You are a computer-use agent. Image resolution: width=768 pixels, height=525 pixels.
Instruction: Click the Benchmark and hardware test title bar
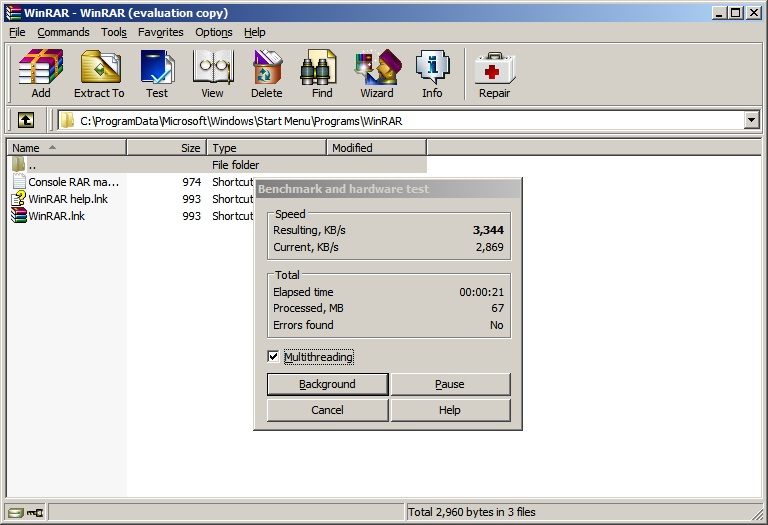pyautogui.click(x=387, y=189)
